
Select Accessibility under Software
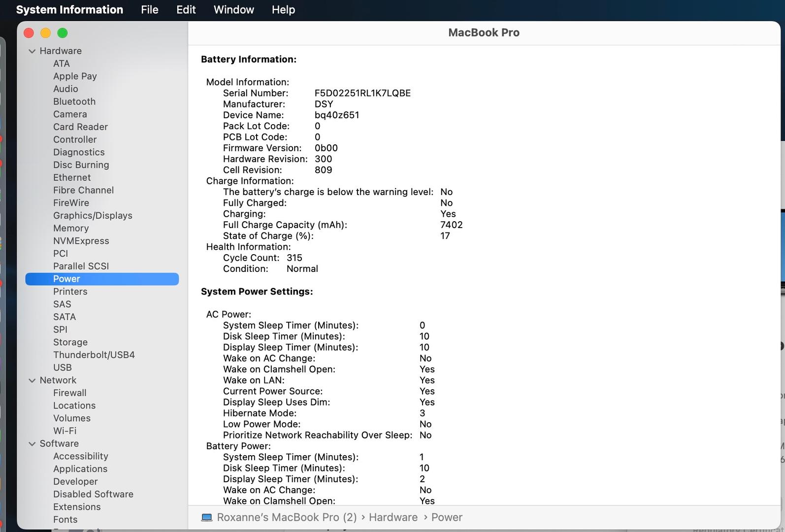click(x=81, y=456)
